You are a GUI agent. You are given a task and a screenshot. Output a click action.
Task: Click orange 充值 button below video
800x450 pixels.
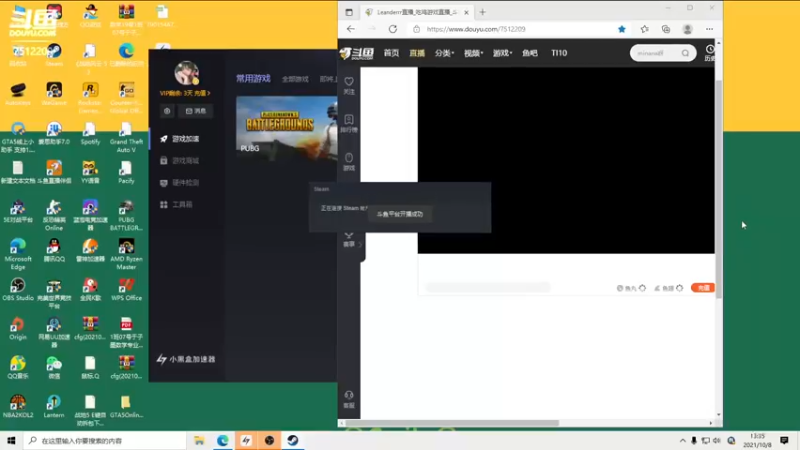point(703,288)
